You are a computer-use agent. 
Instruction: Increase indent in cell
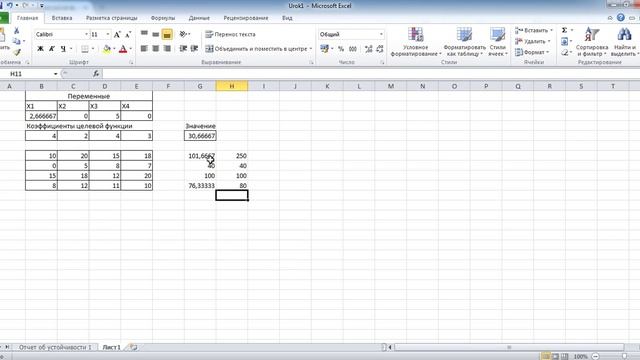(x=194, y=49)
